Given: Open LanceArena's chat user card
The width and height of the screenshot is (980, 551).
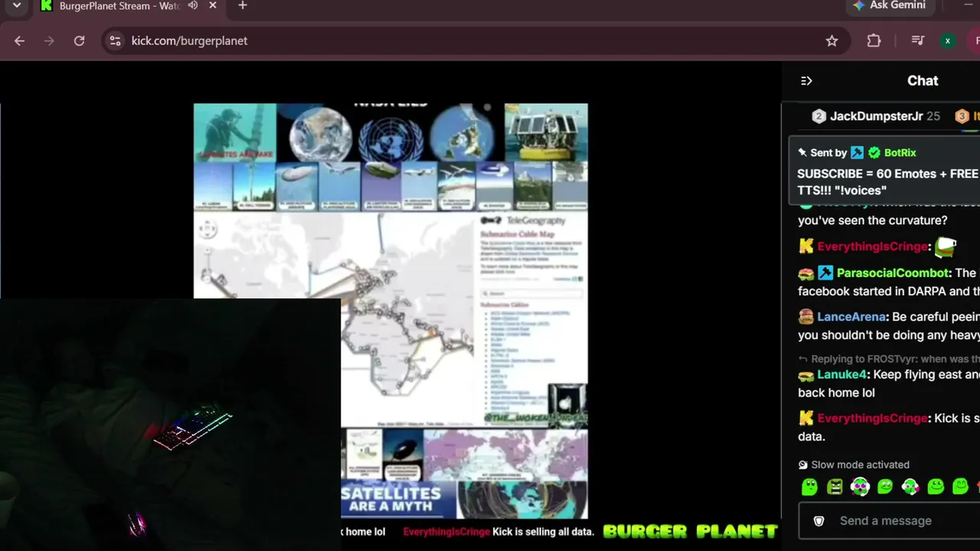Looking at the screenshot, I should pyautogui.click(x=851, y=317).
